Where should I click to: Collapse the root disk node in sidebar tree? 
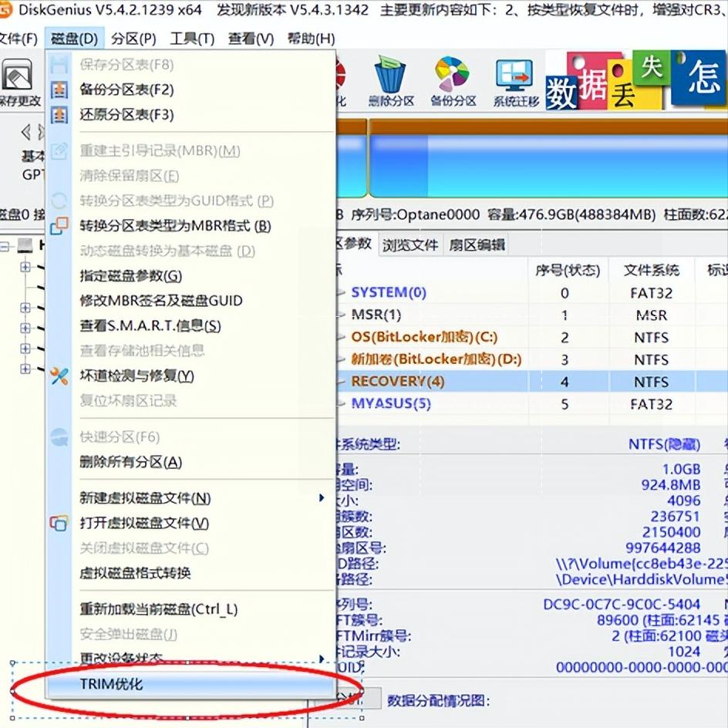pos(6,247)
